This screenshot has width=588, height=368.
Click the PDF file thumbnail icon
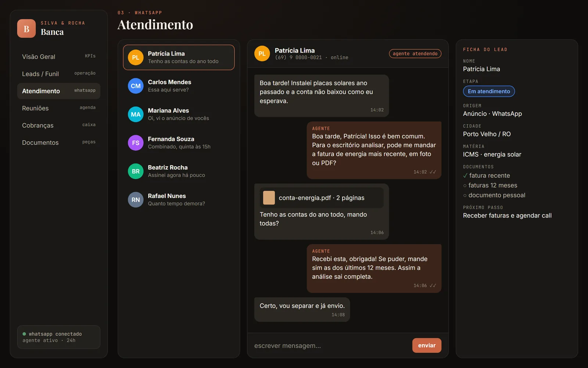click(269, 198)
